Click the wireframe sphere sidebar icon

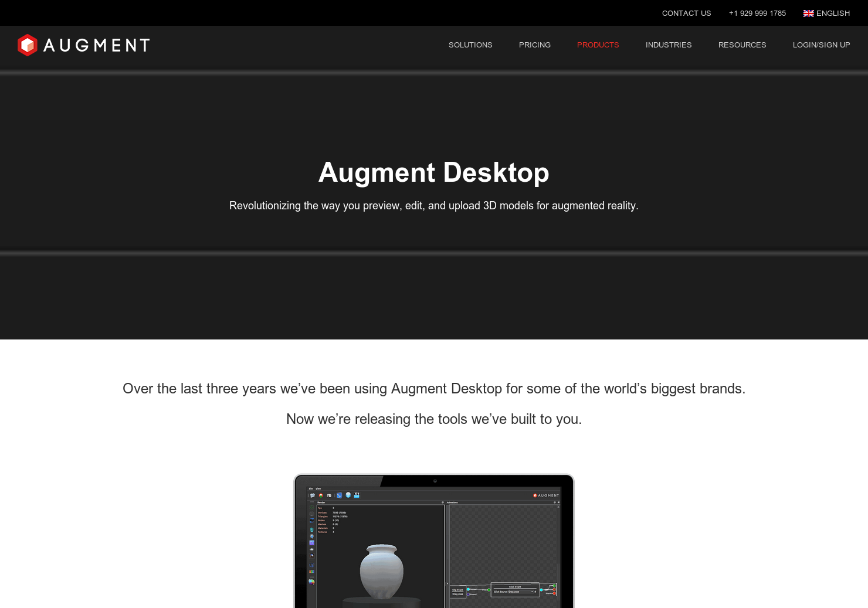pyautogui.click(x=311, y=514)
